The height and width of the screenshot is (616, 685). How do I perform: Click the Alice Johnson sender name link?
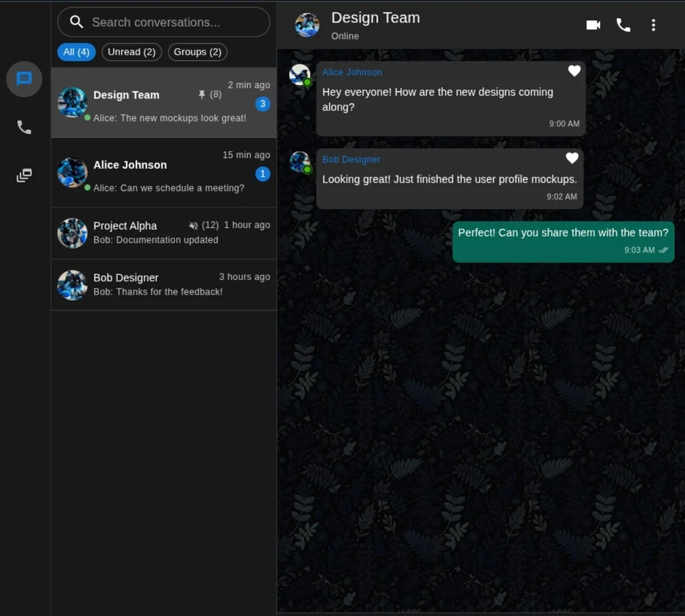[x=352, y=72]
